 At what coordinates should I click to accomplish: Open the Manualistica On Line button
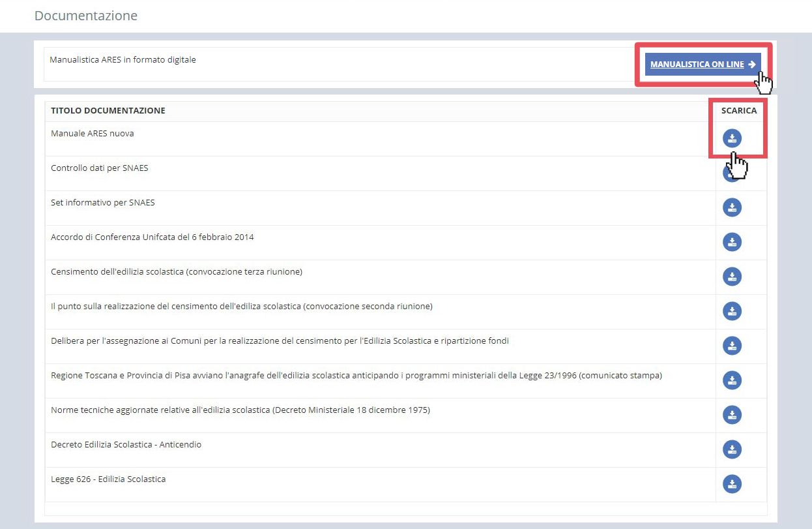(x=703, y=65)
